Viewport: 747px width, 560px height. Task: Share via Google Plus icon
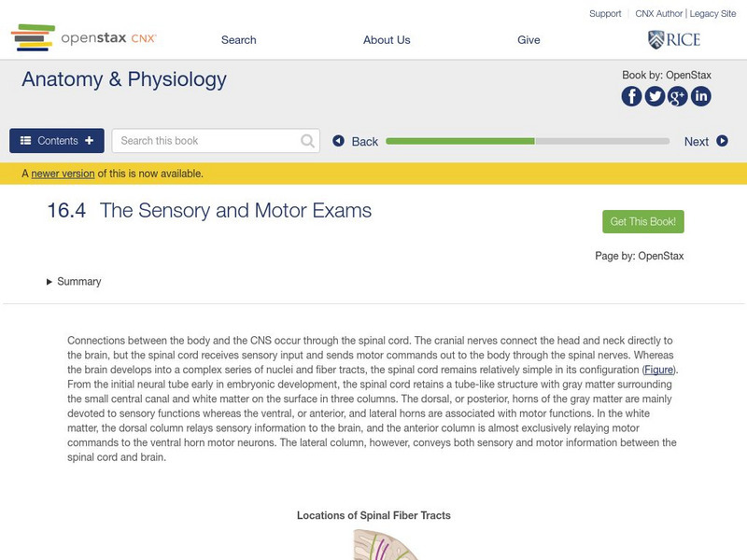[x=678, y=96]
